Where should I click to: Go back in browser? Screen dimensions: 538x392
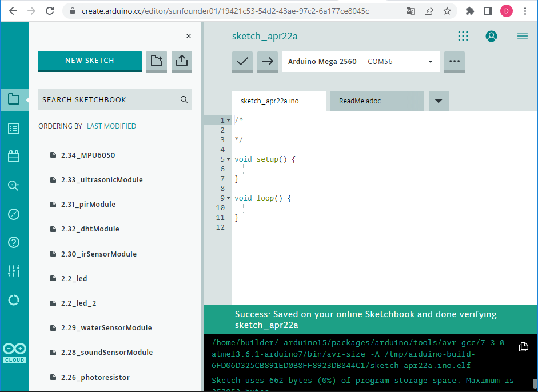click(x=13, y=11)
